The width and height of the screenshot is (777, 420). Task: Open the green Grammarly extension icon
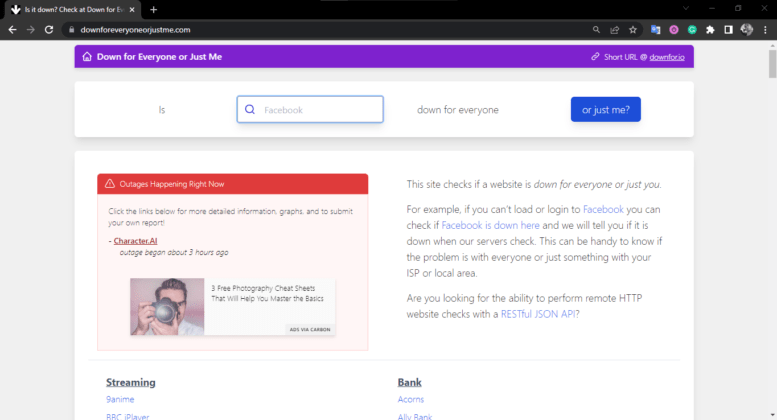pyautogui.click(x=692, y=30)
